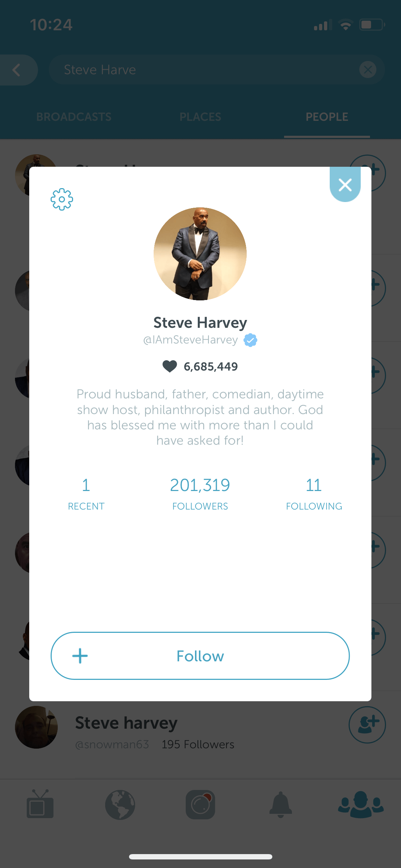
Task: Switch to the Broadcasts tab
Action: (74, 117)
